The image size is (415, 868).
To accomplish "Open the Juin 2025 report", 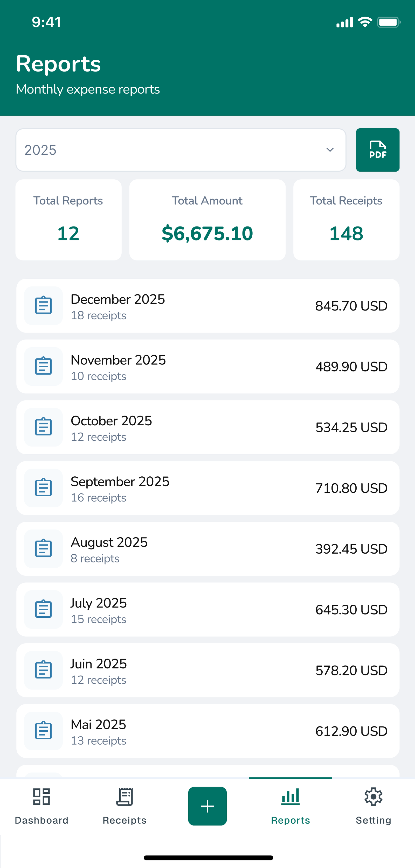I will pos(208,670).
